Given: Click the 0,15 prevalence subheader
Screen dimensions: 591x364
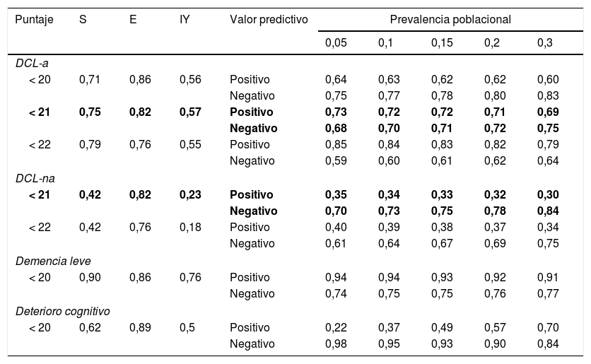Looking at the screenshot, I should (442, 43).
